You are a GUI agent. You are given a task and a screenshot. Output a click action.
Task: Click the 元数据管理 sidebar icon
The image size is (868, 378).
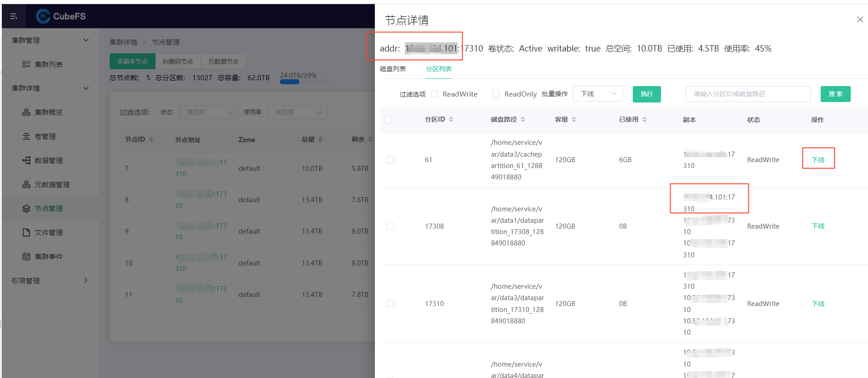coord(26,184)
